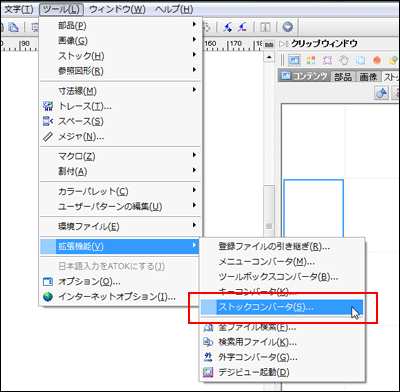400x392 pixels.
Task: Choose キーコンバータ(K)... from submenu
Action: pos(282,292)
